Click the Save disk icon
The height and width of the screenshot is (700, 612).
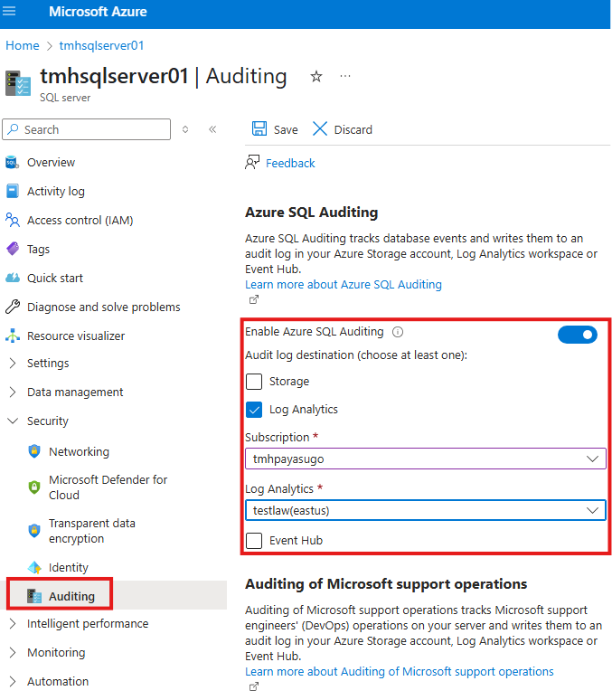pyautogui.click(x=259, y=129)
